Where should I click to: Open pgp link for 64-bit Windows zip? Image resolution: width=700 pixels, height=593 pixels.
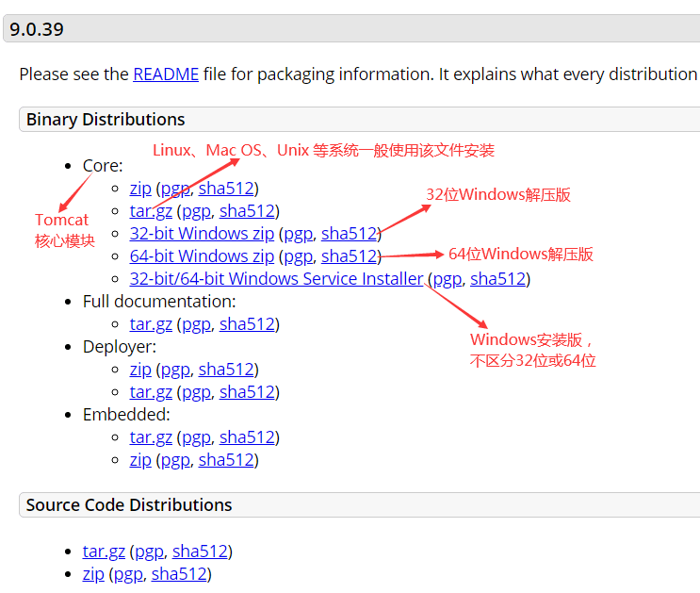298,256
